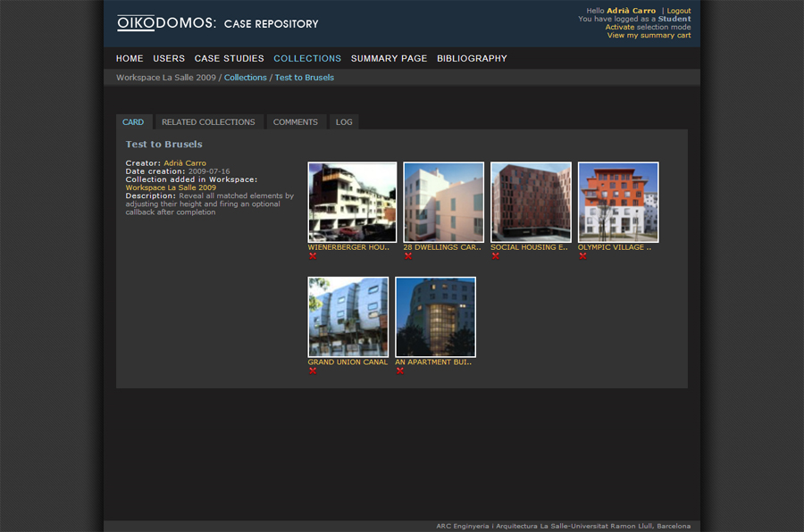The height and width of the screenshot is (532, 804).
Task: Open the Bibliography menu item
Action: (472, 59)
